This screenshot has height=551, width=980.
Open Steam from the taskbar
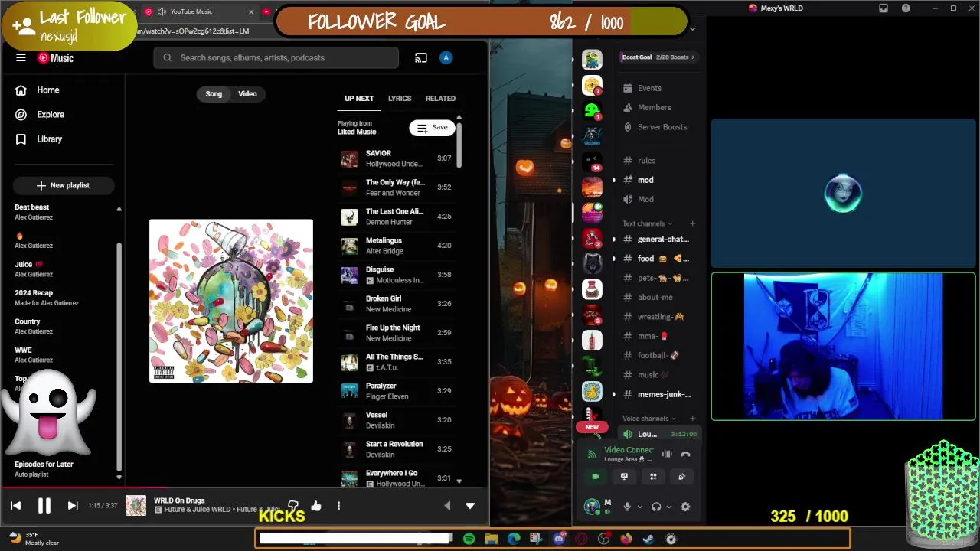tap(648, 539)
